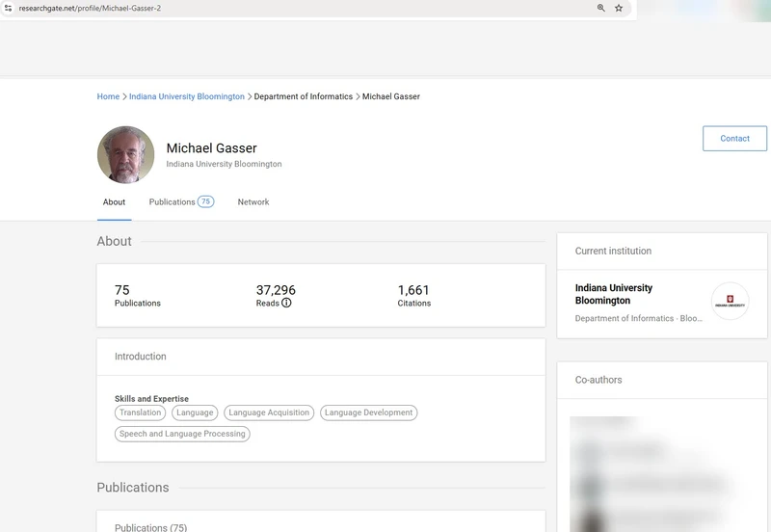Click Michael Gasser breadcrumb text
This screenshot has height=532, width=771.
point(391,96)
